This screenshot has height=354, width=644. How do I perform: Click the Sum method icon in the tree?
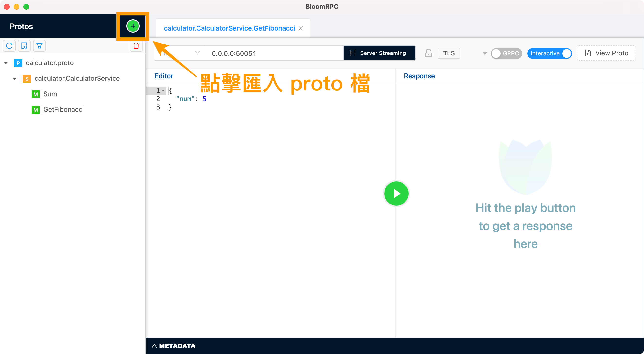[36, 94]
